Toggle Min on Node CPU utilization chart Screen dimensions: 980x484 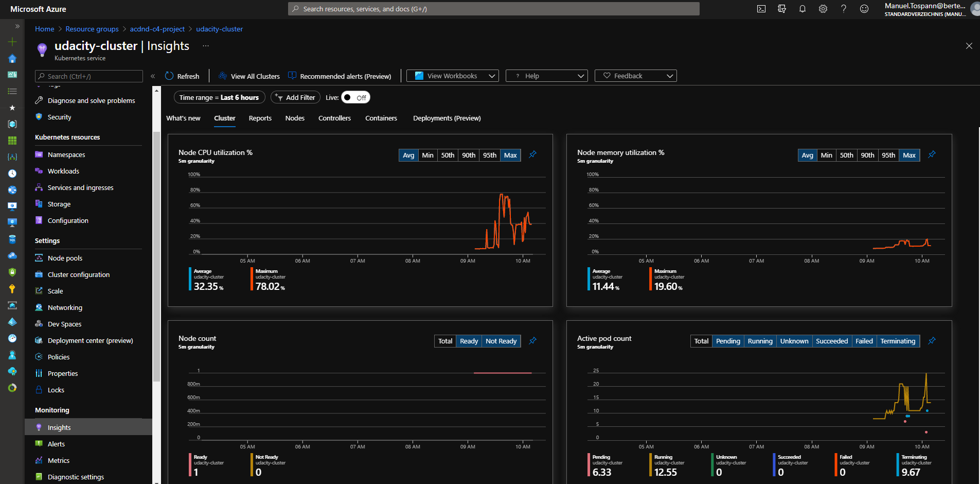pos(427,155)
